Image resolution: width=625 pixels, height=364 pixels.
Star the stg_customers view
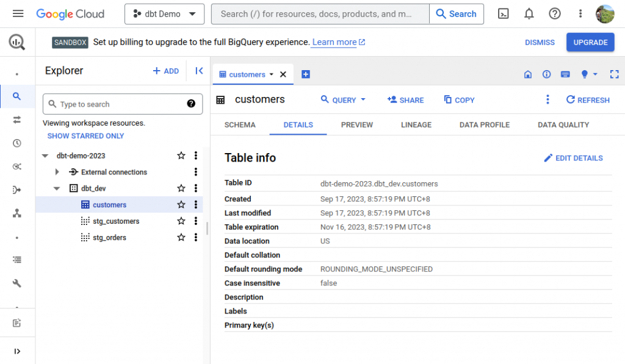[x=181, y=221]
